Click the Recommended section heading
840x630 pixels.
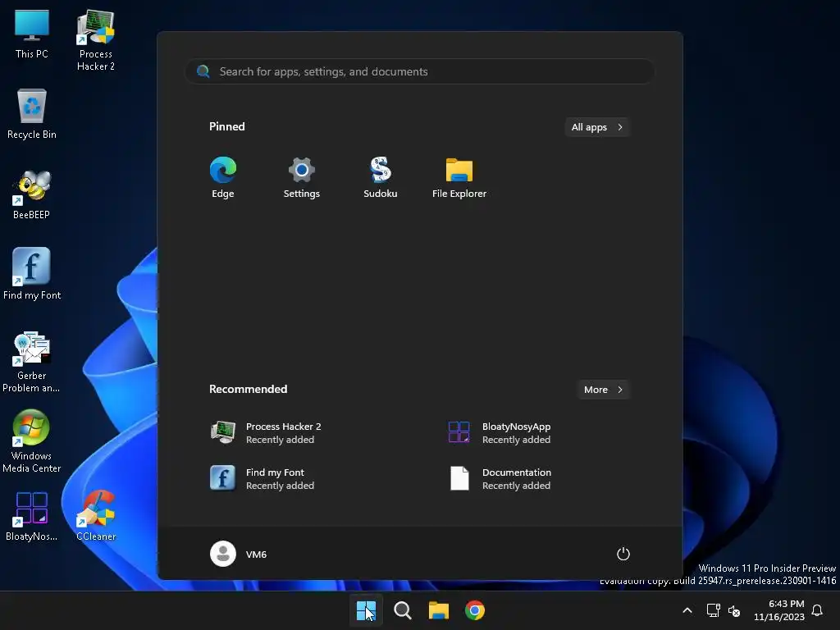[x=248, y=389]
